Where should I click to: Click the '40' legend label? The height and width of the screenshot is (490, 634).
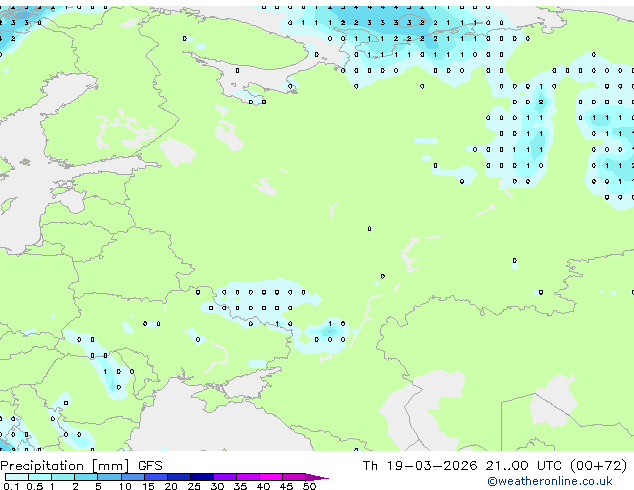click(x=264, y=486)
